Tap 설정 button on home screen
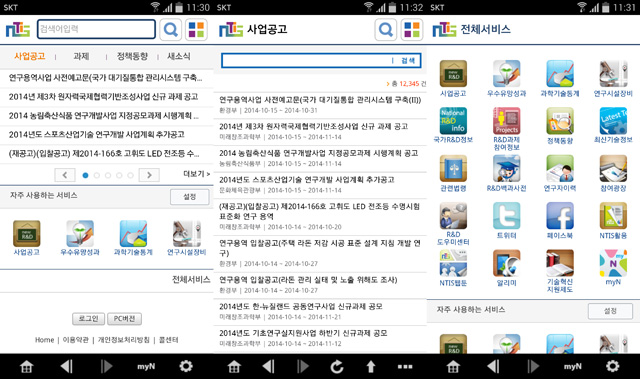This screenshot has width=640, height=379. pos(189,197)
